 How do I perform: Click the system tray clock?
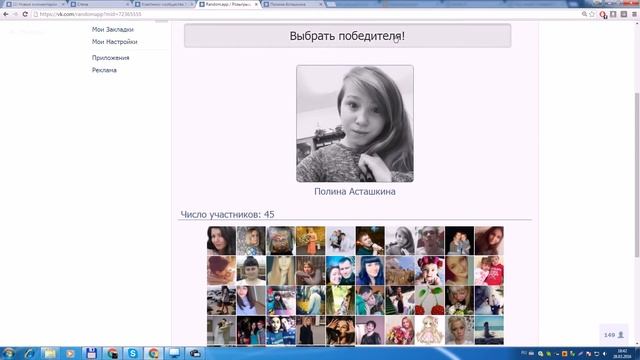[622, 353]
